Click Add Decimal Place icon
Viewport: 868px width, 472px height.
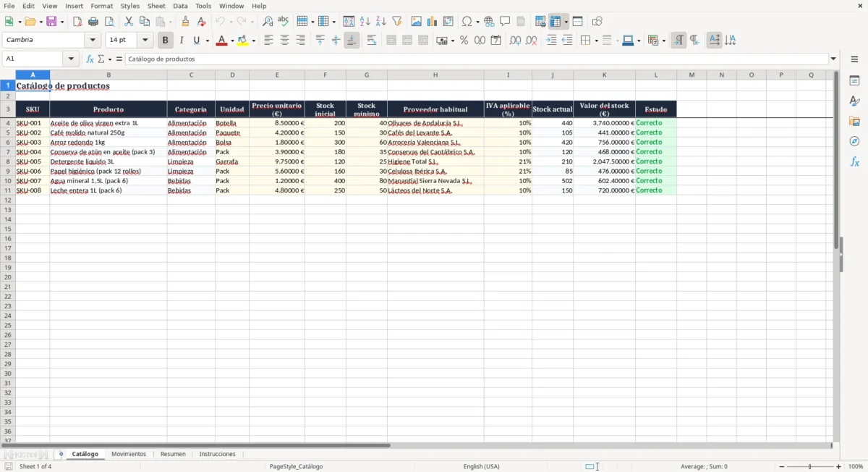click(x=515, y=41)
